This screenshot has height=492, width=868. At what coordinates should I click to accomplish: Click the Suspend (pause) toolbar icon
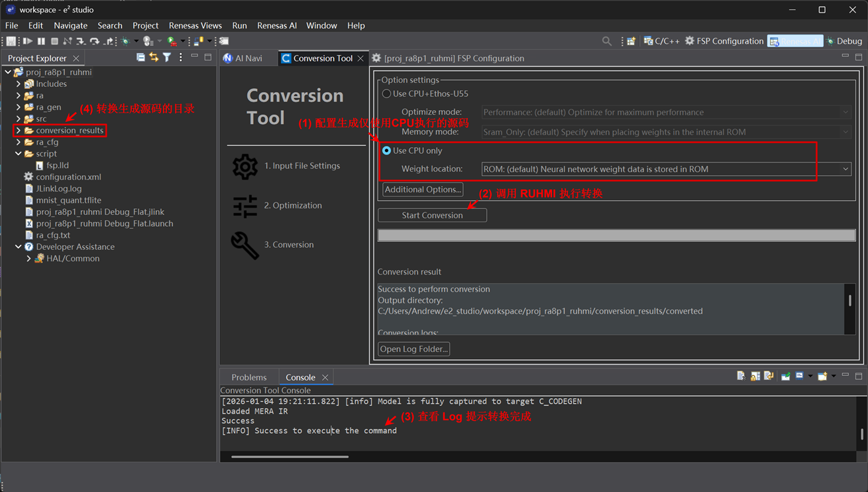tap(41, 41)
